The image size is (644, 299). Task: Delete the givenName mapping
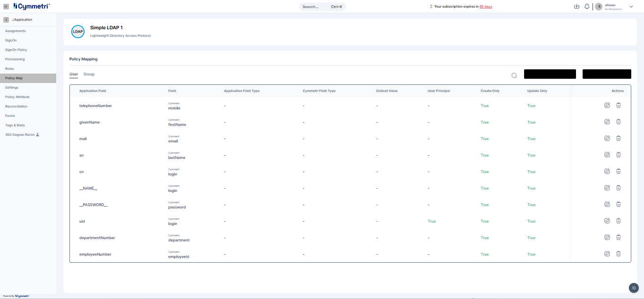[x=619, y=122]
